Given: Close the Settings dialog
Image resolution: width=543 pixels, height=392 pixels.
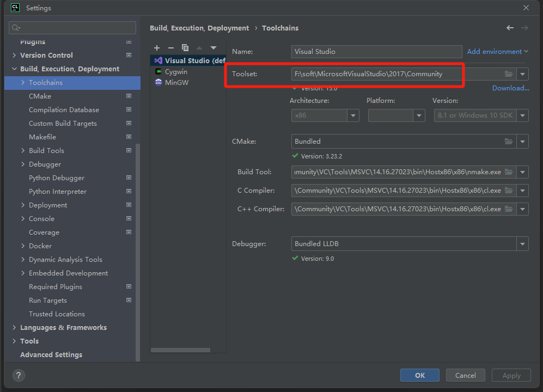Looking at the screenshot, I should [x=526, y=8].
